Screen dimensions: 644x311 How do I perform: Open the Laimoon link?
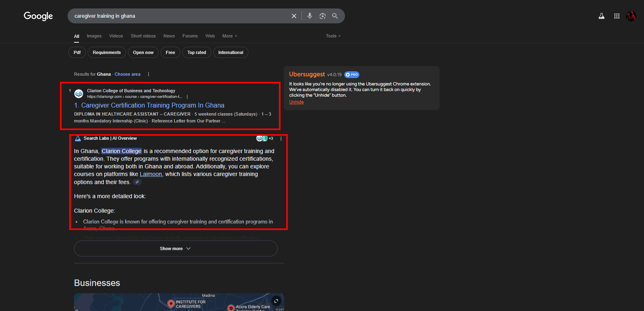point(151,174)
